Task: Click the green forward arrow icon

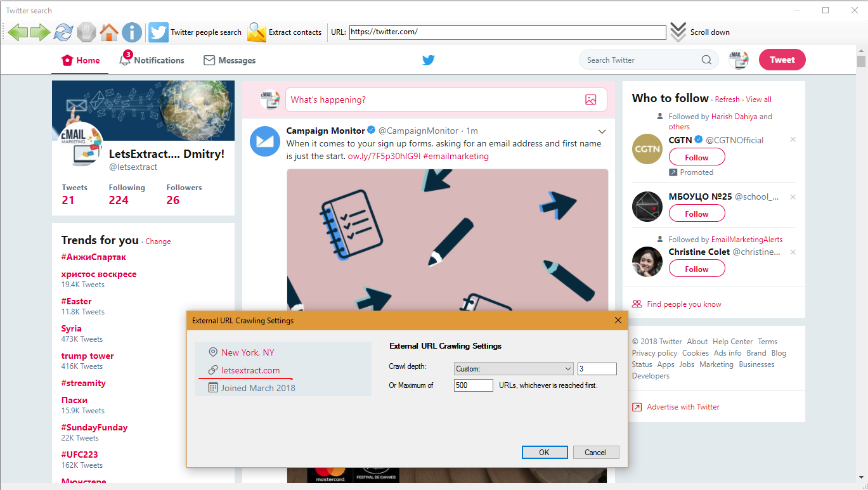Action: coord(41,32)
